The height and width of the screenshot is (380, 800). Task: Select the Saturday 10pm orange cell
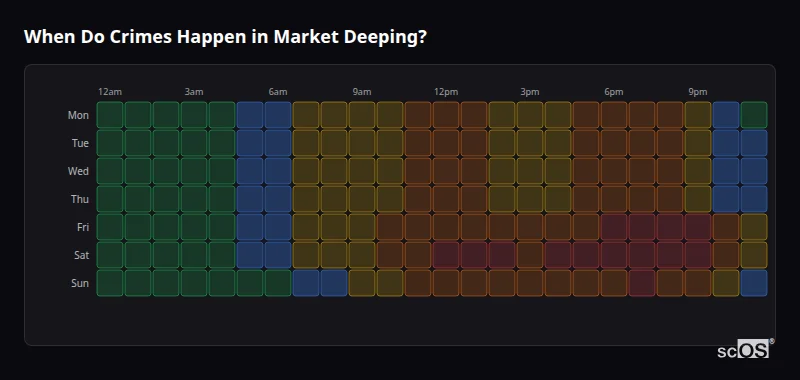(x=726, y=255)
